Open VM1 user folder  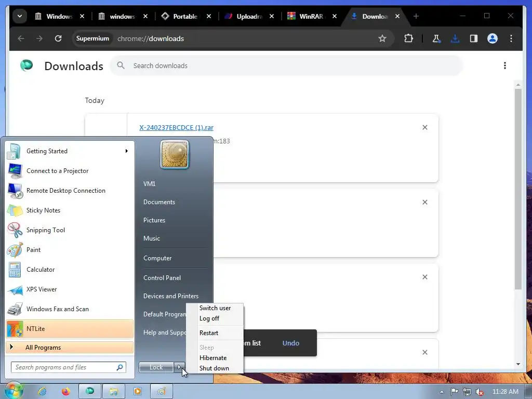pyautogui.click(x=149, y=183)
